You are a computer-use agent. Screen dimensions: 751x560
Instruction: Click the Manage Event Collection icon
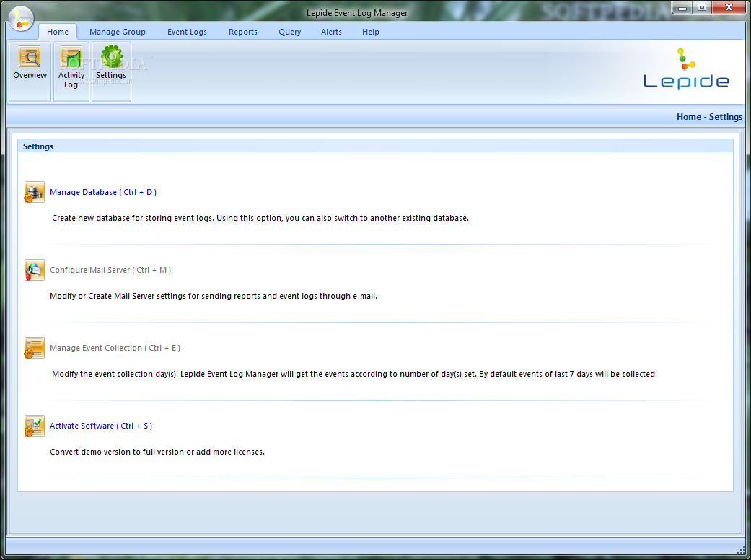[x=35, y=349]
